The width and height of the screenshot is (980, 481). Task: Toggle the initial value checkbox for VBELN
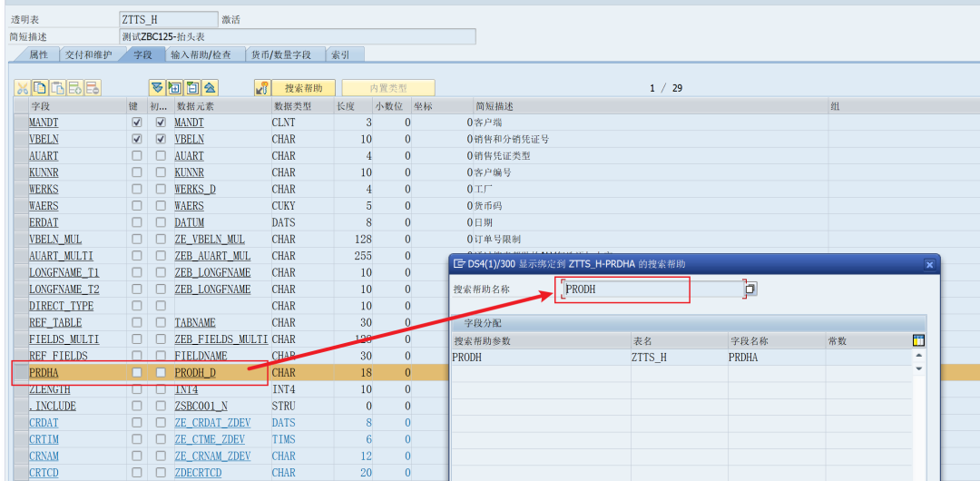[x=161, y=139]
